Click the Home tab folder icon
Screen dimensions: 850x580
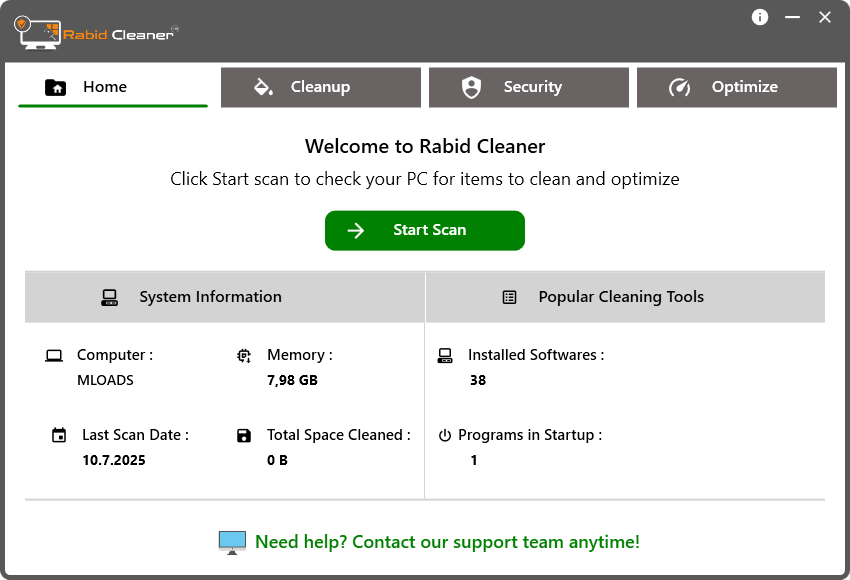(56, 87)
